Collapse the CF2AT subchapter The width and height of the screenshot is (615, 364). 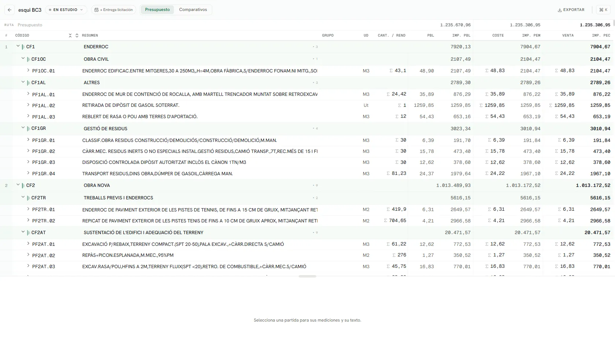tap(23, 232)
